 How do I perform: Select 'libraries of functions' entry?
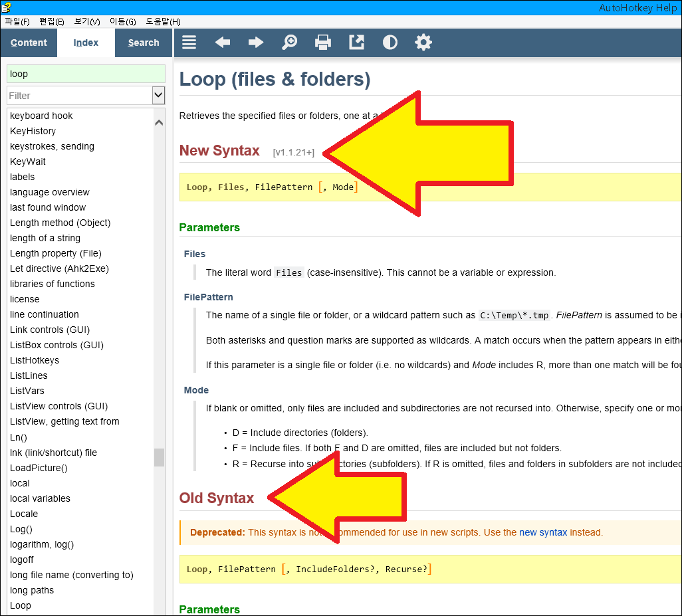[x=53, y=284]
